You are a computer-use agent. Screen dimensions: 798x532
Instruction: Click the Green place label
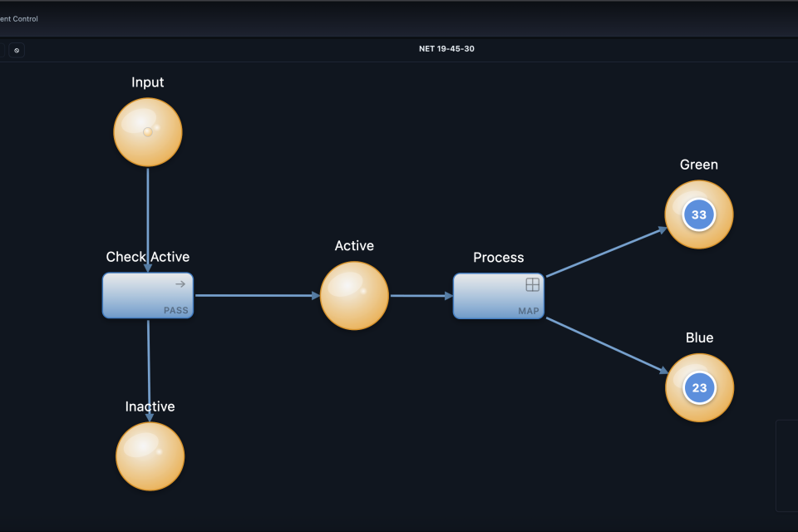pyautogui.click(x=698, y=165)
